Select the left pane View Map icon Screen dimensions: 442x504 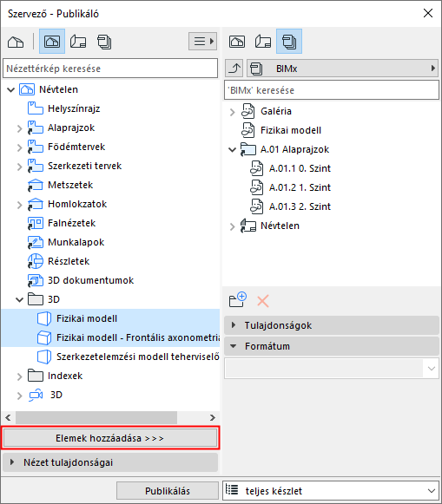(52, 41)
